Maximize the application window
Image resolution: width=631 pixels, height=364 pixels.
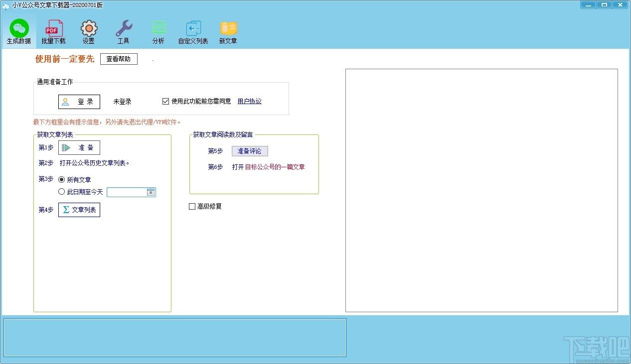pyautogui.click(x=604, y=4)
